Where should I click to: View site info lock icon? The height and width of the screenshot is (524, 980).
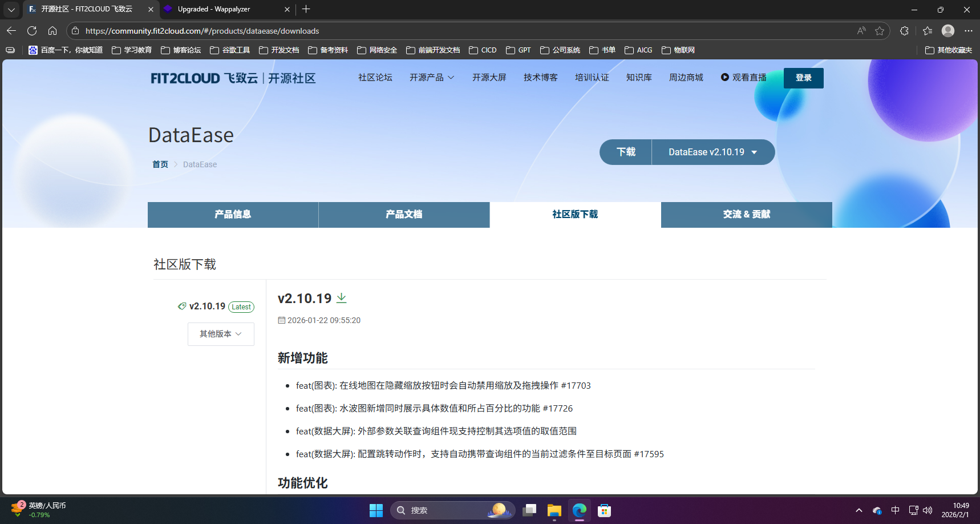tap(75, 31)
